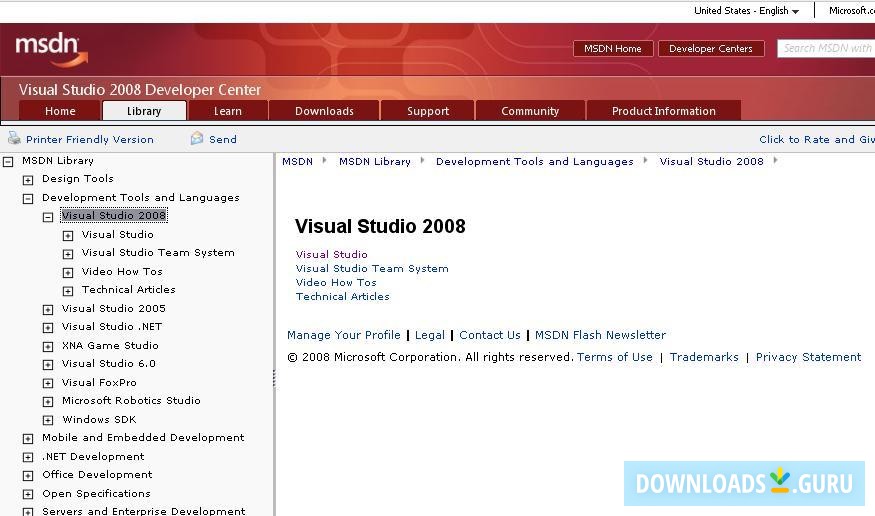Open the Downloads tab
This screenshot has height=516, width=875.
(324, 111)
